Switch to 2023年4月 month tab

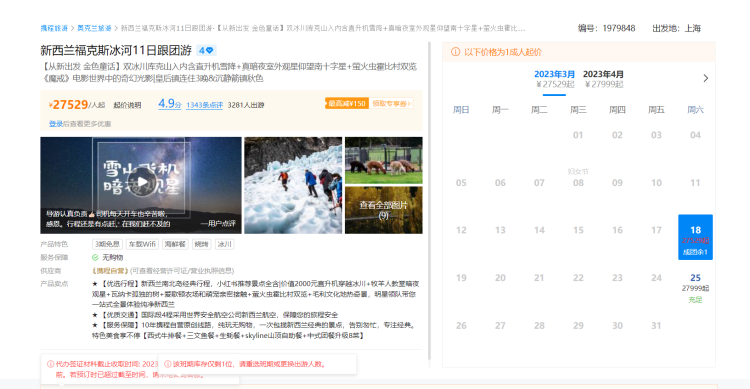tap(603, 79)
